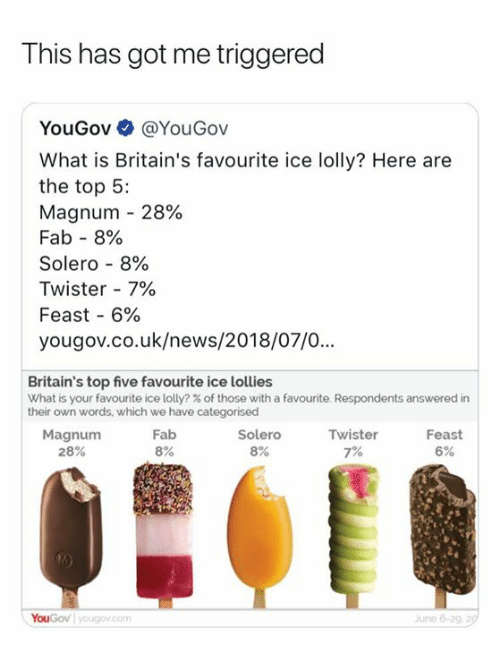Image resolution: width=500 pixels, height=666 pixels.
Task: Click the 'Magnum - 28%' line in tweet
Action: tap(111, 212)
